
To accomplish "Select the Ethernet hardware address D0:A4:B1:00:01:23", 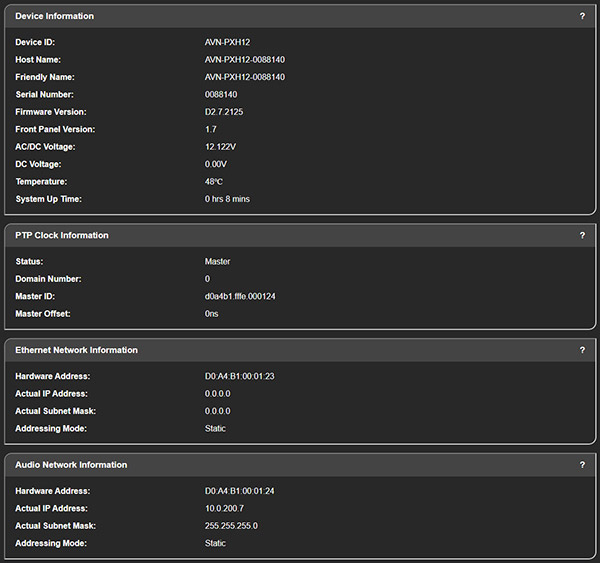I will (x=239, y=377).
